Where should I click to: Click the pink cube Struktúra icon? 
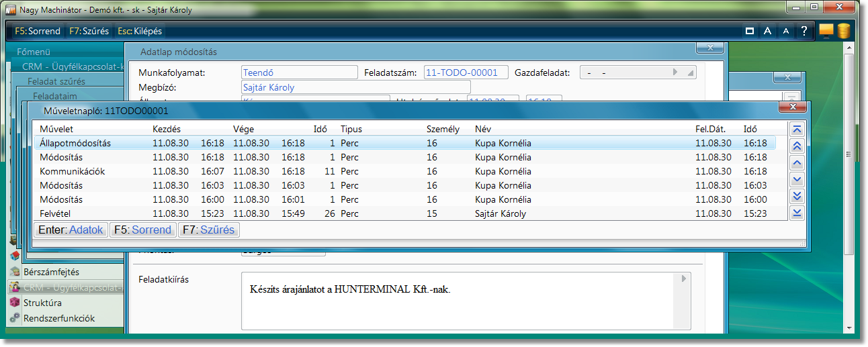click(14, 303)
